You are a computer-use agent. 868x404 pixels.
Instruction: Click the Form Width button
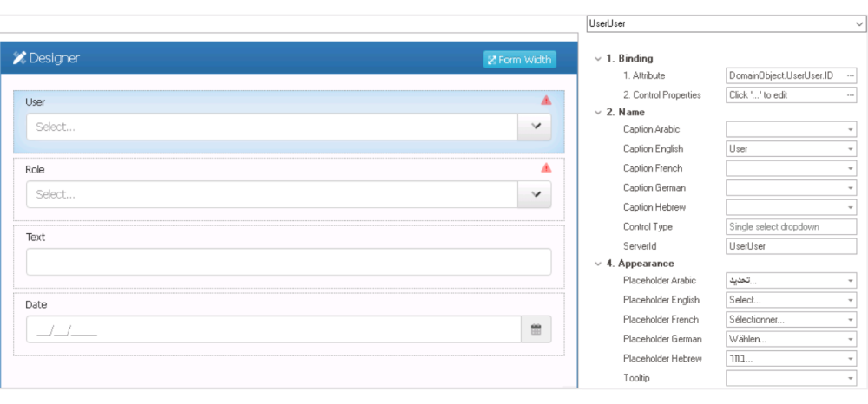click(x=520, y=60)
